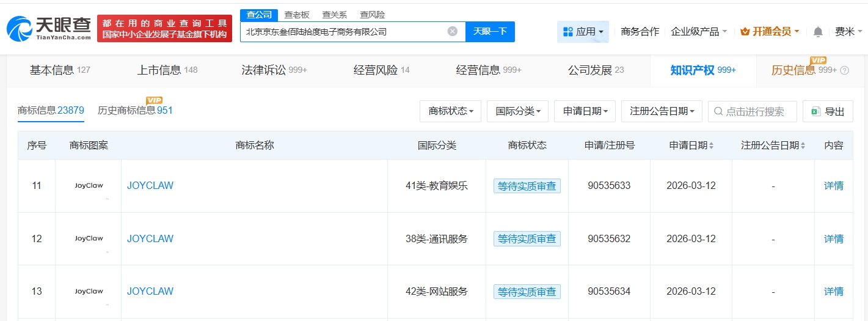Open the 开通会员 membership menu
Viewport: 868px width, 321px height.
(x=770, y=32)
